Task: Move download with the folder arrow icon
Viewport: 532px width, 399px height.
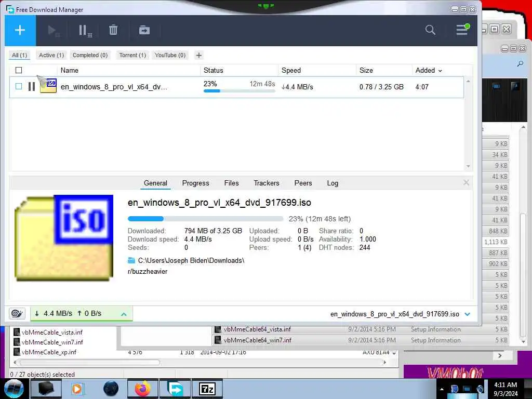Action: point(144,30)
